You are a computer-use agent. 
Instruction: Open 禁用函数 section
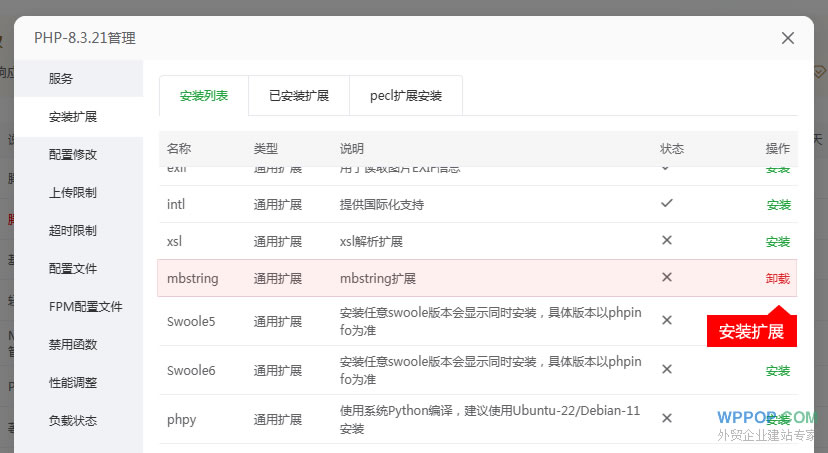[79, 345]
